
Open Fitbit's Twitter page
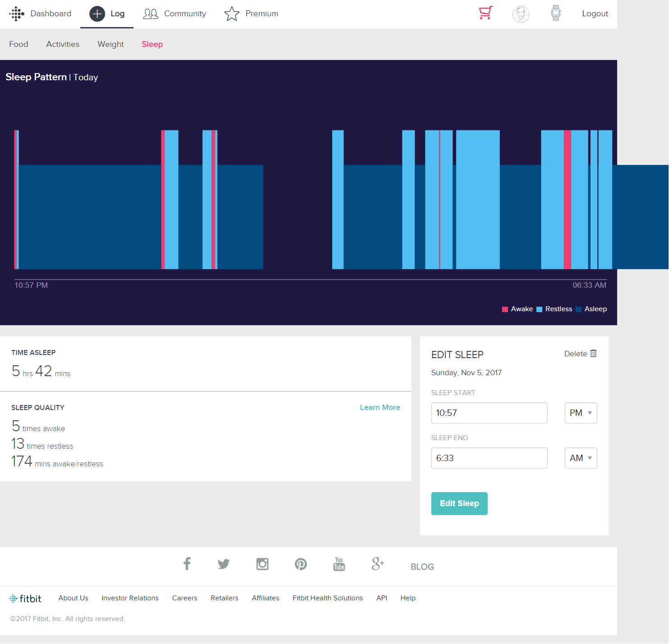click(x=223, y=564)
